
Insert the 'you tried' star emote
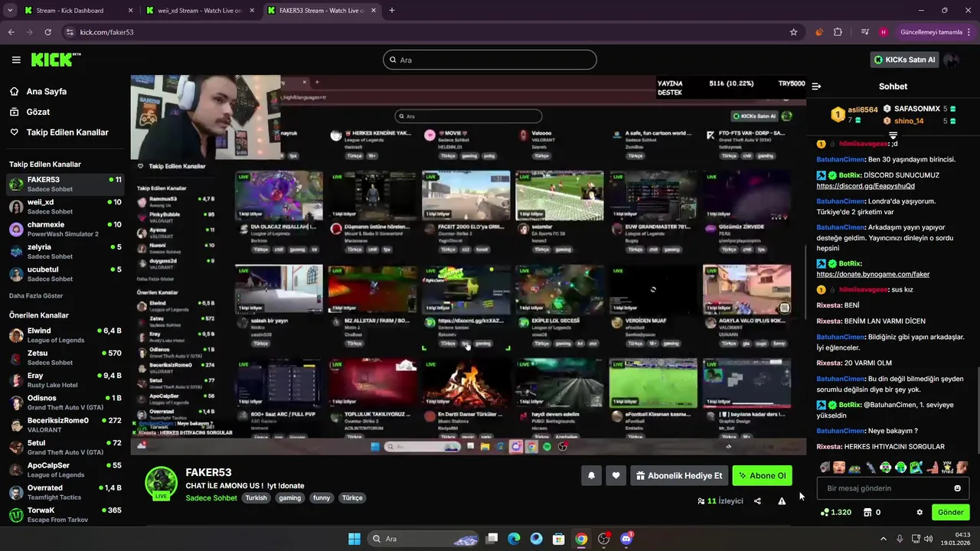point(947,467)
